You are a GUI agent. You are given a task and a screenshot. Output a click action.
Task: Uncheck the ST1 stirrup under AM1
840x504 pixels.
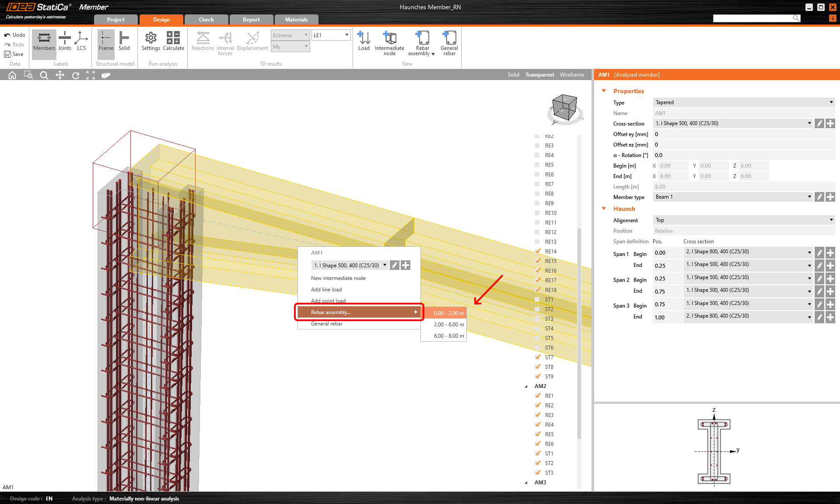pyautogui.click(x=537, y=300)
